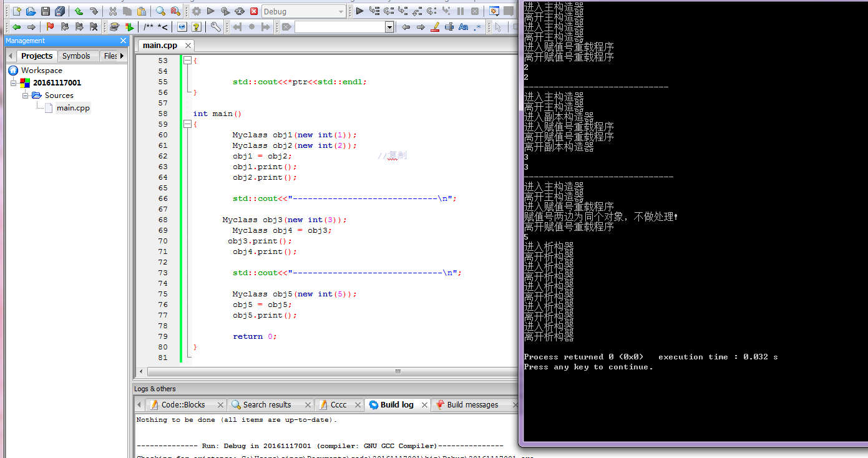The height and width of the screenshot is (458, 868).
Task: Open Find with magnifier icon
Action: (160, 11)
